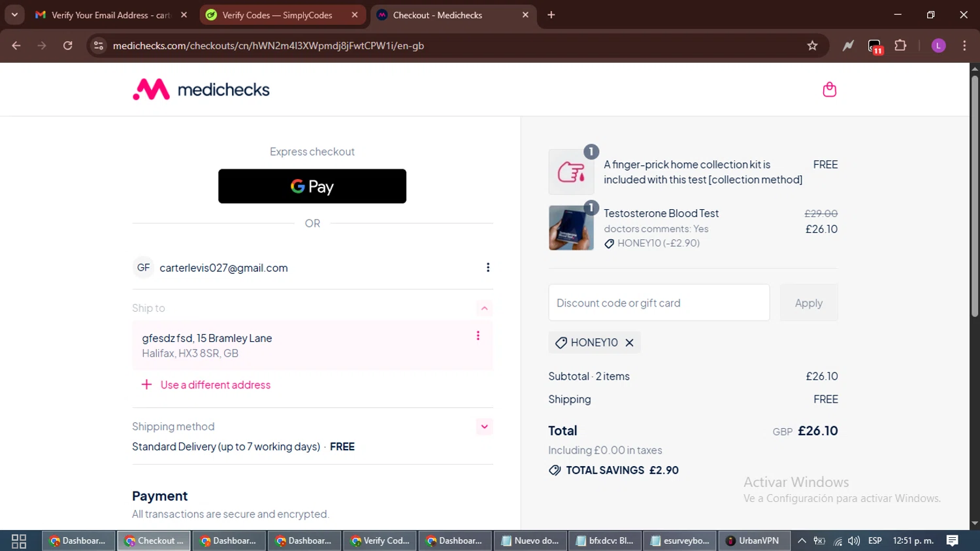Click the ESP language indicator
Image resolution: width=980 pixels, height=551 pixels.
[x=875, y=541]
